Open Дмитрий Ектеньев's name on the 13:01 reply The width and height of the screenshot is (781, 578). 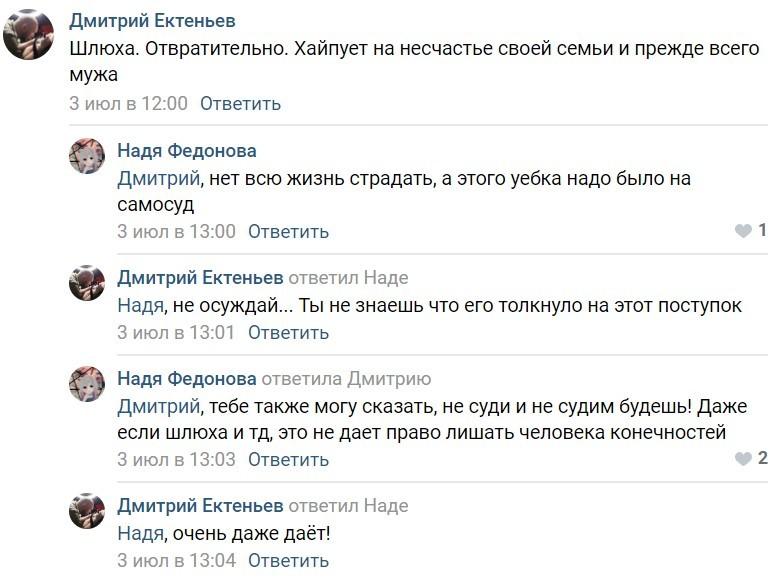click(200, 277)
